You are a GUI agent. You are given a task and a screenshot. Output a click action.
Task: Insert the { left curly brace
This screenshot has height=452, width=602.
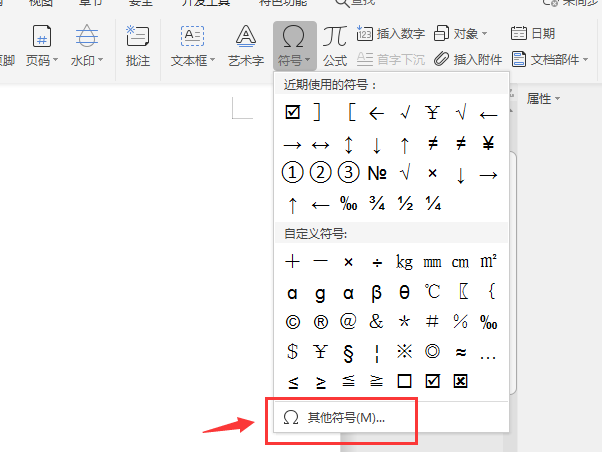click(x=492, y=291)
